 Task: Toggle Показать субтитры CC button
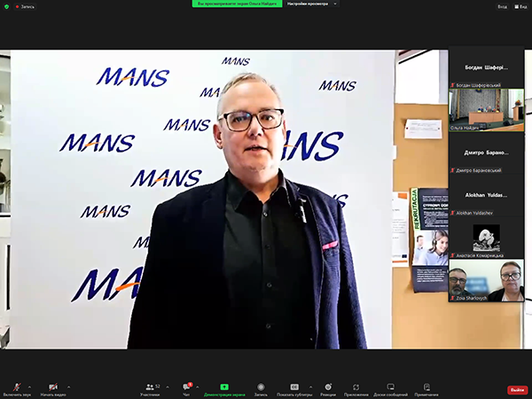(294, 389)
